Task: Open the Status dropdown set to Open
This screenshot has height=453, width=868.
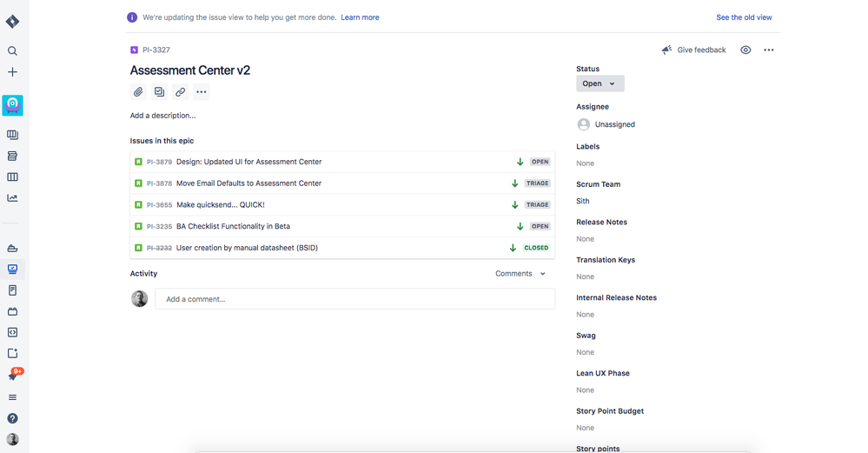Action: [600, 83]
